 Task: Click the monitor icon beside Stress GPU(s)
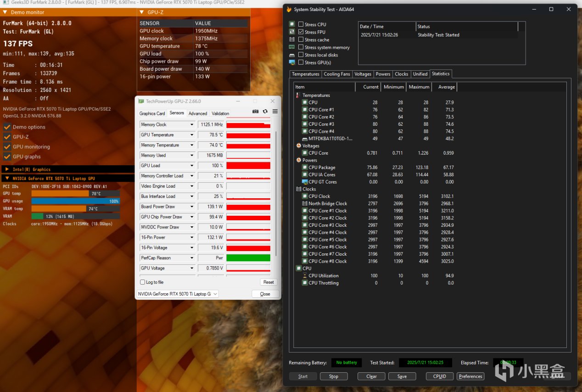point(292,62)
